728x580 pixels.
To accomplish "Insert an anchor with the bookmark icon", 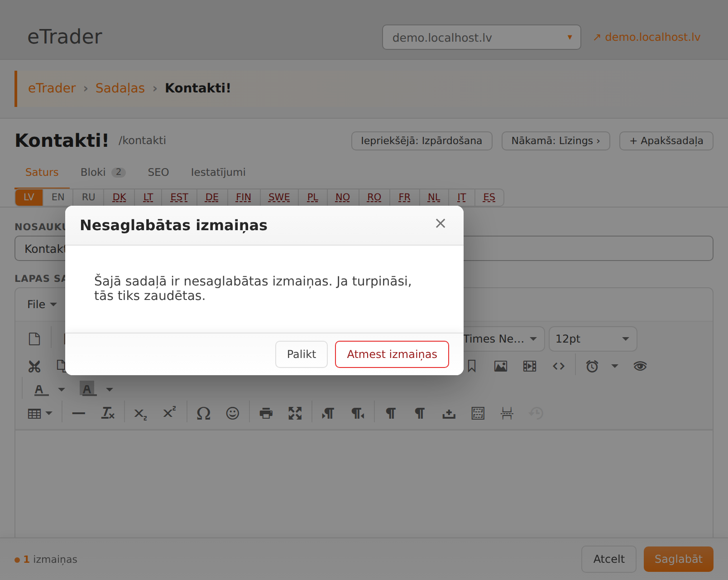I will 472,366.
